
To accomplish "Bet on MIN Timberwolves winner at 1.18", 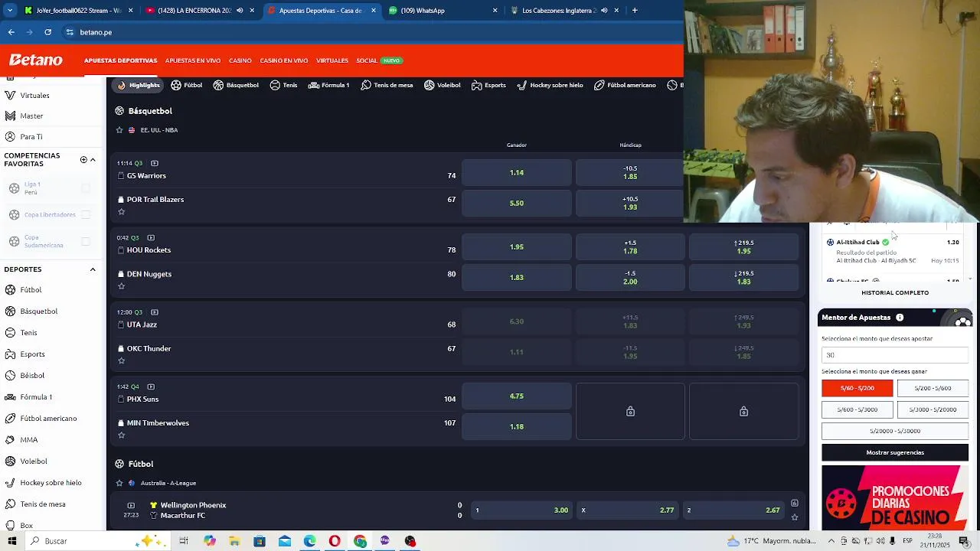I will click(517, 426).
